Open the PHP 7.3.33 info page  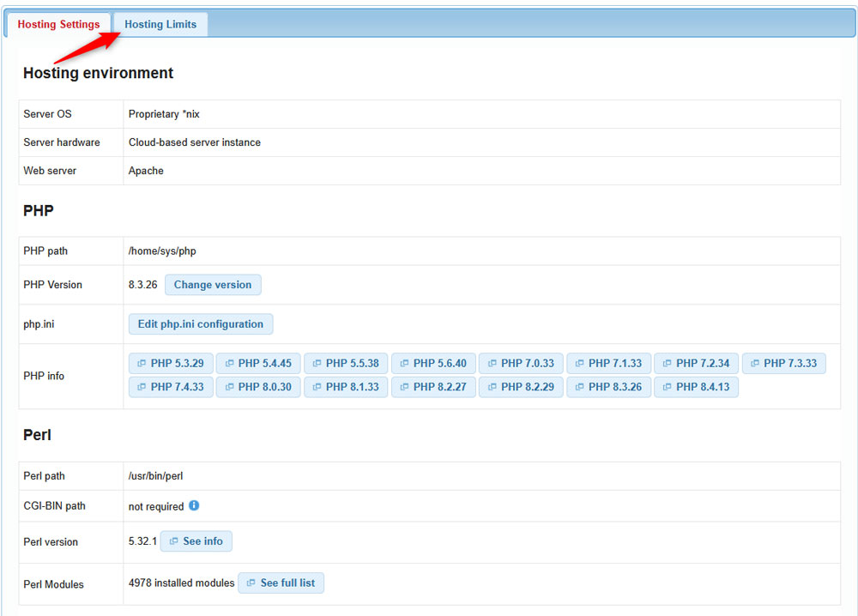[x=783, y=363]
